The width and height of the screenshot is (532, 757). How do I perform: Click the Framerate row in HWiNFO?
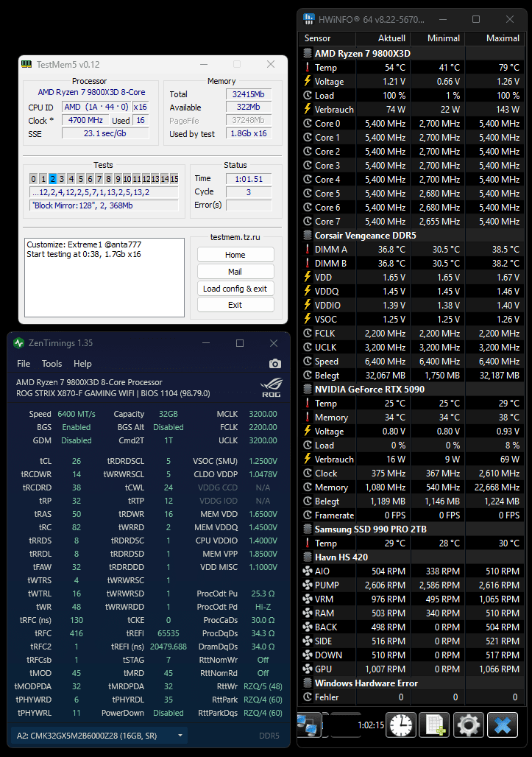pos(411,515)
